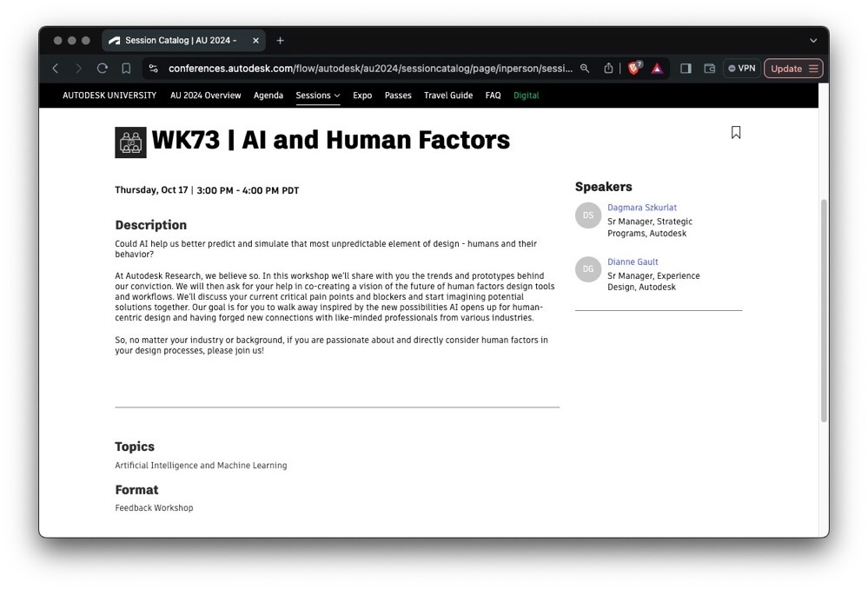Open the tab search chevron
Image resolution: width=868 pixels, height=589 pixels.
point(813,41)
